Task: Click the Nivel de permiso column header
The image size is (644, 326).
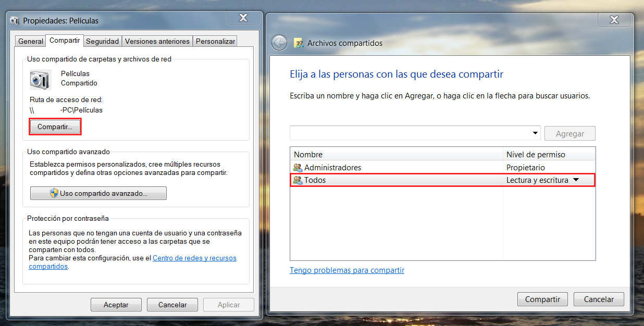Action: tap(549, 154)
